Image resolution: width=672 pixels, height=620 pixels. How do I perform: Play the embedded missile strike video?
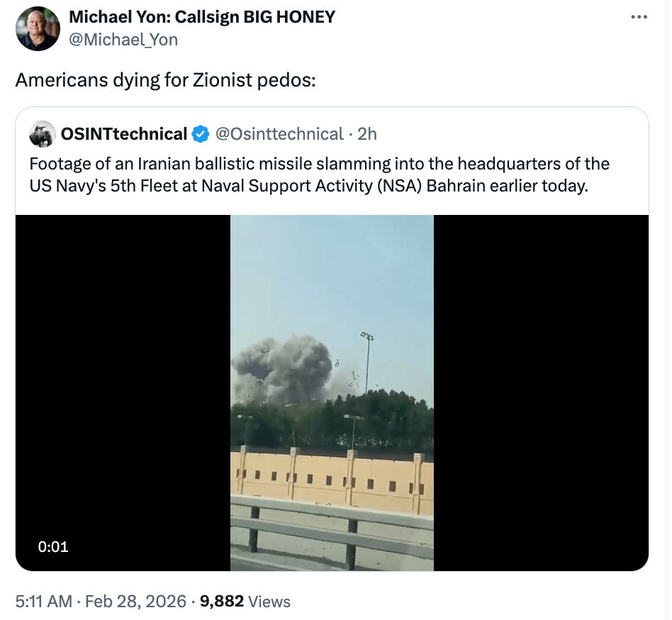point(332,392)
